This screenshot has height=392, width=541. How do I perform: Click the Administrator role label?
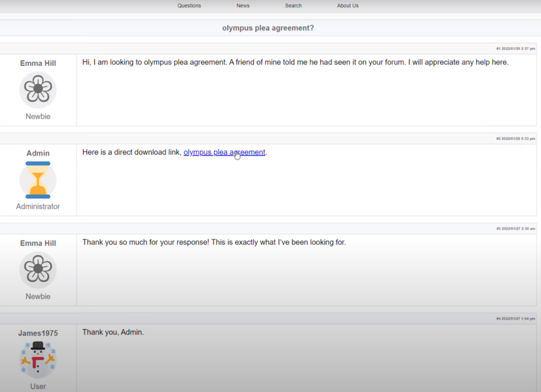pyautogui.click(x=38, y=206)
